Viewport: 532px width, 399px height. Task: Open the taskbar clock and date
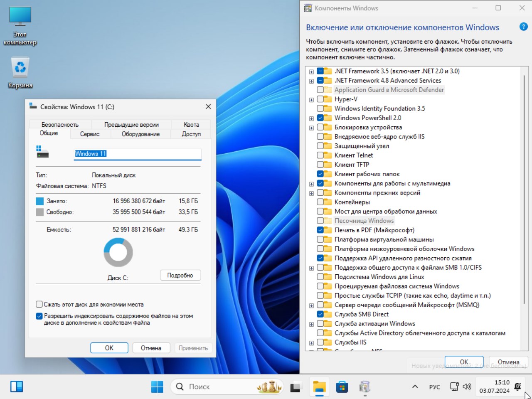click(494, 387)
